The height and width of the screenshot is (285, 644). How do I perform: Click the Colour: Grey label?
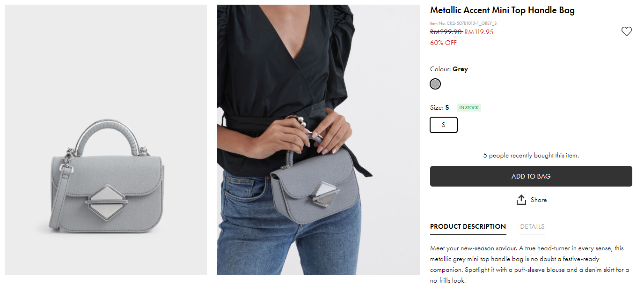(449, 69)
